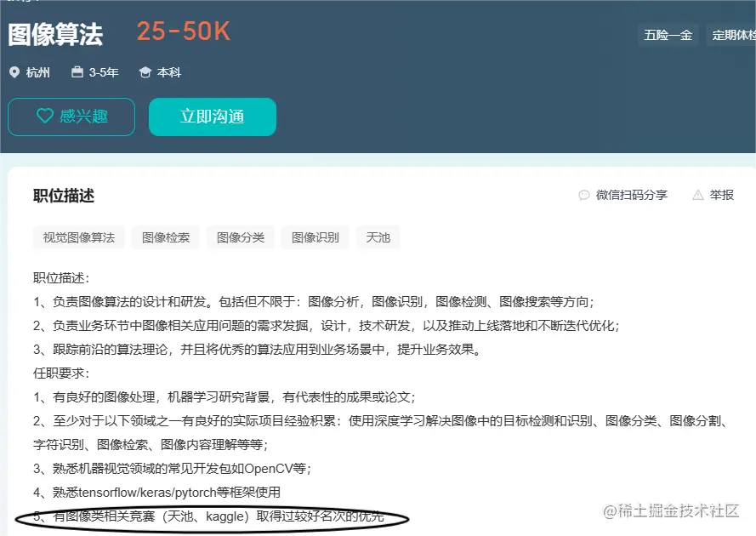
Task: Click the warning triangle icon beside 举报
Action: 697,195
